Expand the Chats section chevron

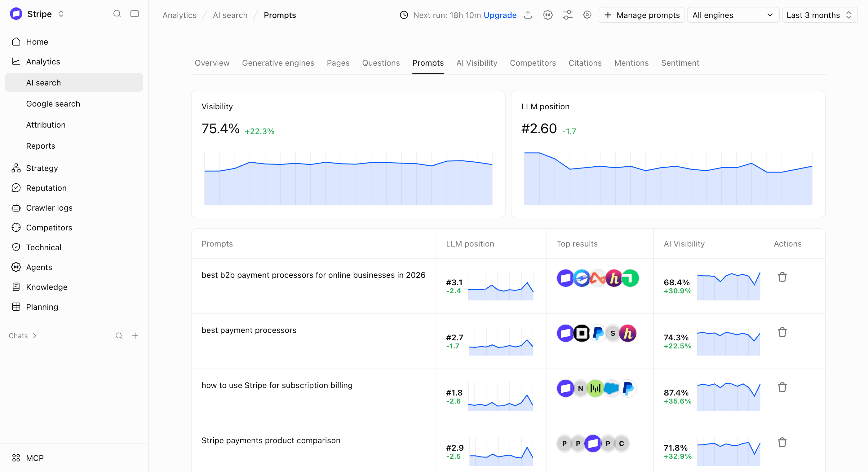click(x=35, y=336)
